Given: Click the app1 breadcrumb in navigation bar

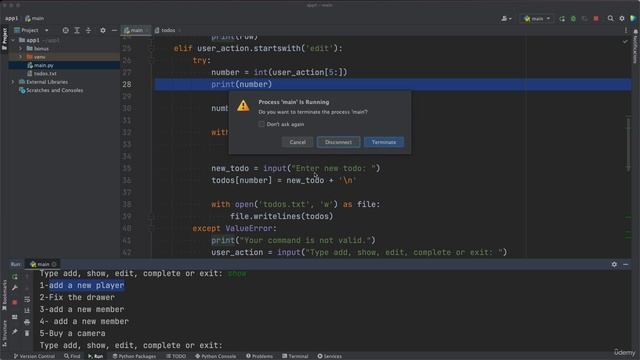Looking at the screenshot, I should coord(11,18).
